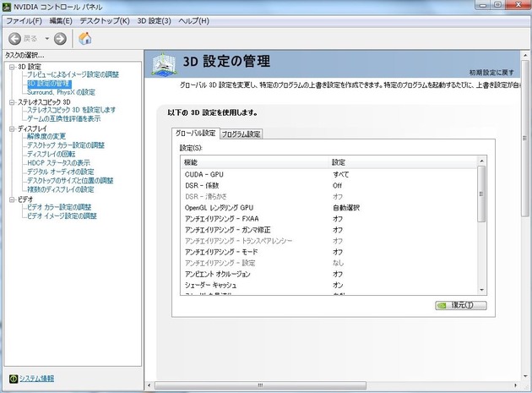This screenshot has width=532, height=393.
Task: Click horizontal scrollbar right arrow
Action: tap(516, 385)
